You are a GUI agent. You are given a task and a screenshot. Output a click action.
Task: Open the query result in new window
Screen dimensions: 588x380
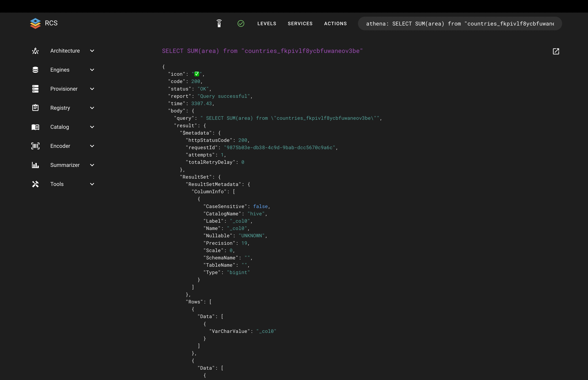coord(556,51)
